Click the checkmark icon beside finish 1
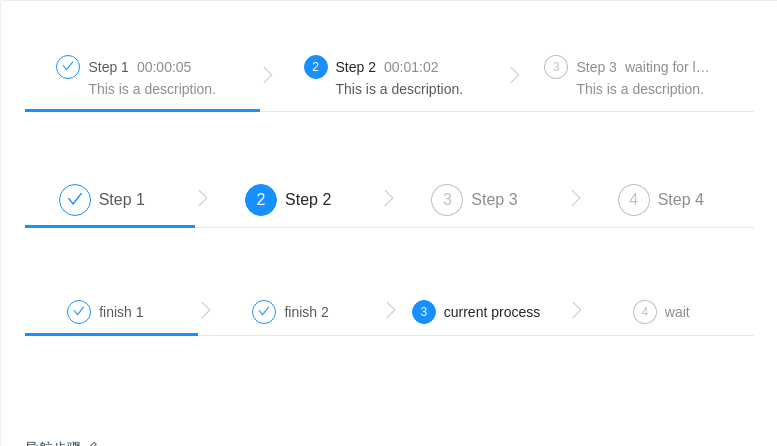 pyautogui.click(x=79, y=312)
